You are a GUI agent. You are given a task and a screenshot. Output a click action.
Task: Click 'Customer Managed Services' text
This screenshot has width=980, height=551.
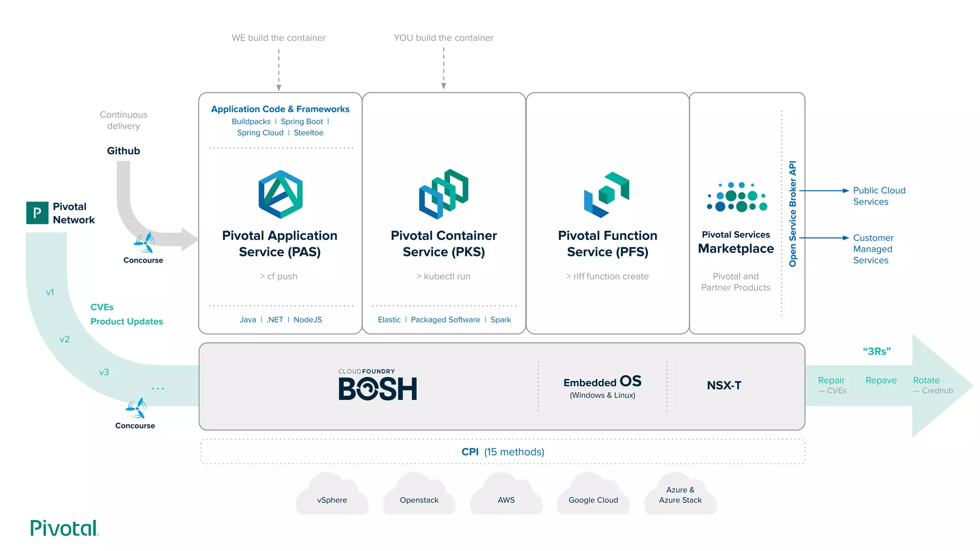873,249
